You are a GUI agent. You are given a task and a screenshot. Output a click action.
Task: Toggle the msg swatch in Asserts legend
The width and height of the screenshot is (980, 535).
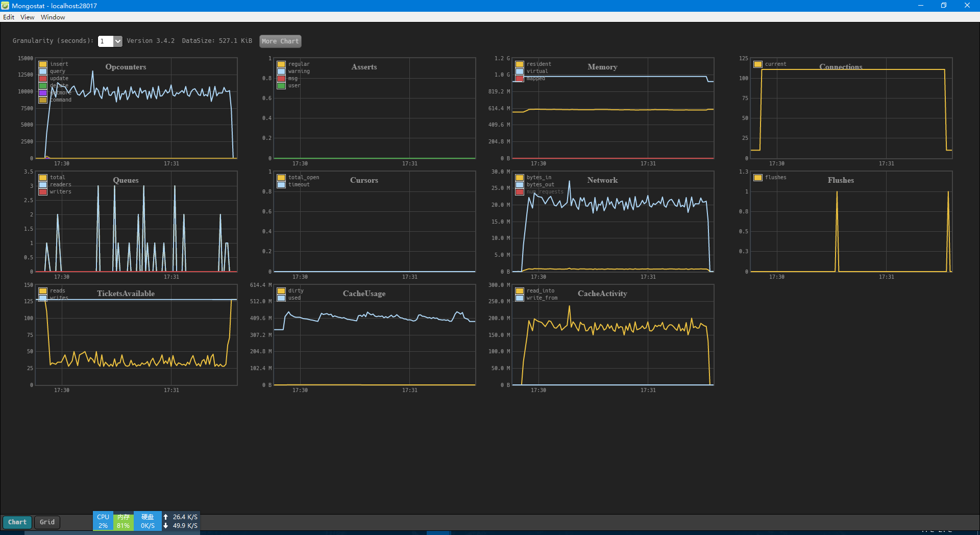coord(281,79)
